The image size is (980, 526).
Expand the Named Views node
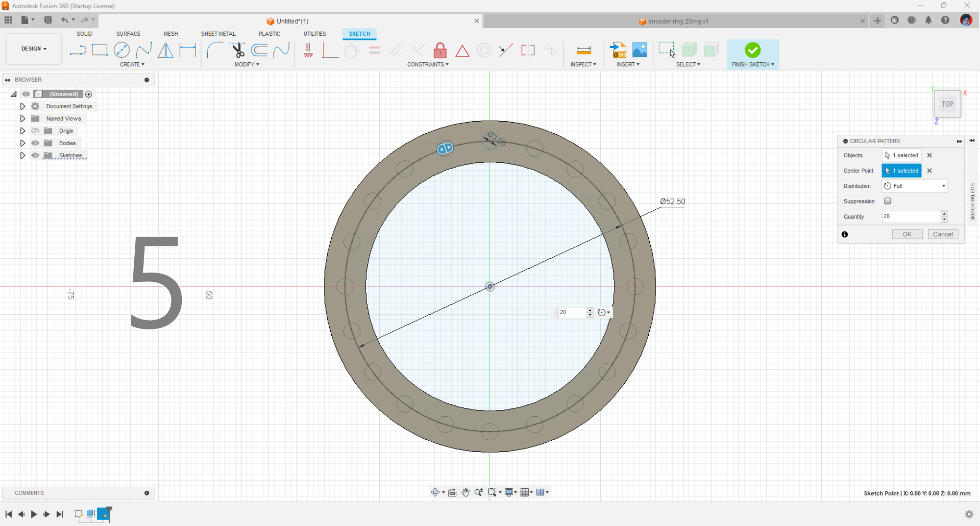point(23,119)
